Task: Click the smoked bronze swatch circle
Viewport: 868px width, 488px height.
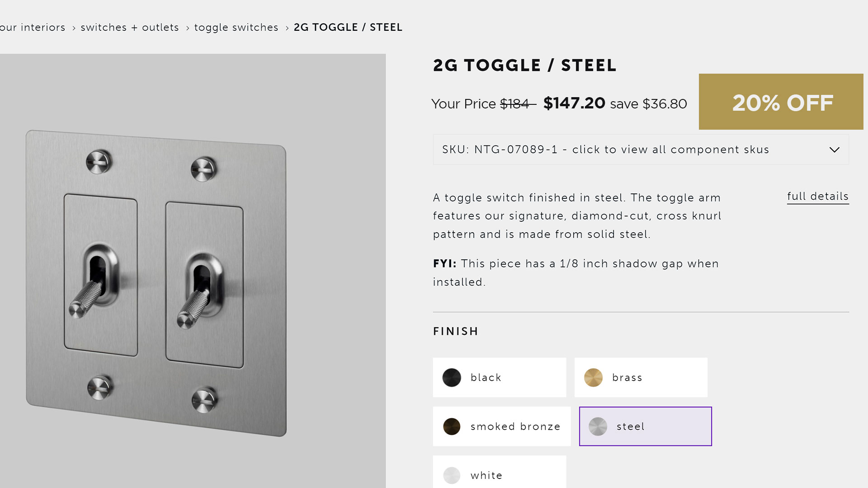Action: [x=452, y=426]
